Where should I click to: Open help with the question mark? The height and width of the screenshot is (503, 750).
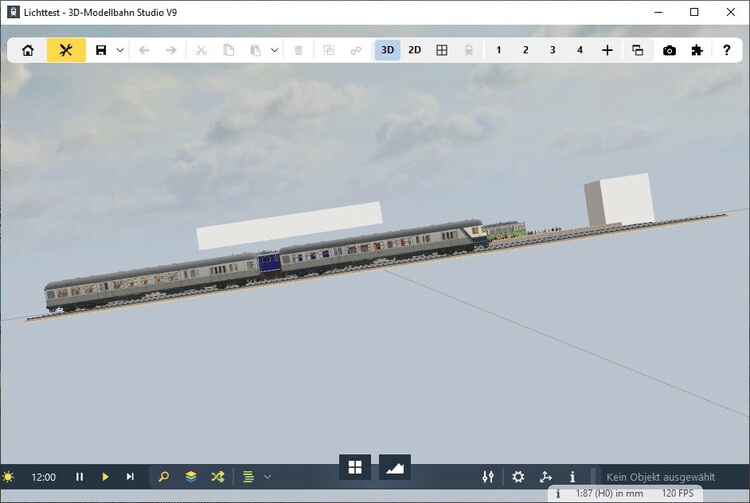click(x=727, y=50)
